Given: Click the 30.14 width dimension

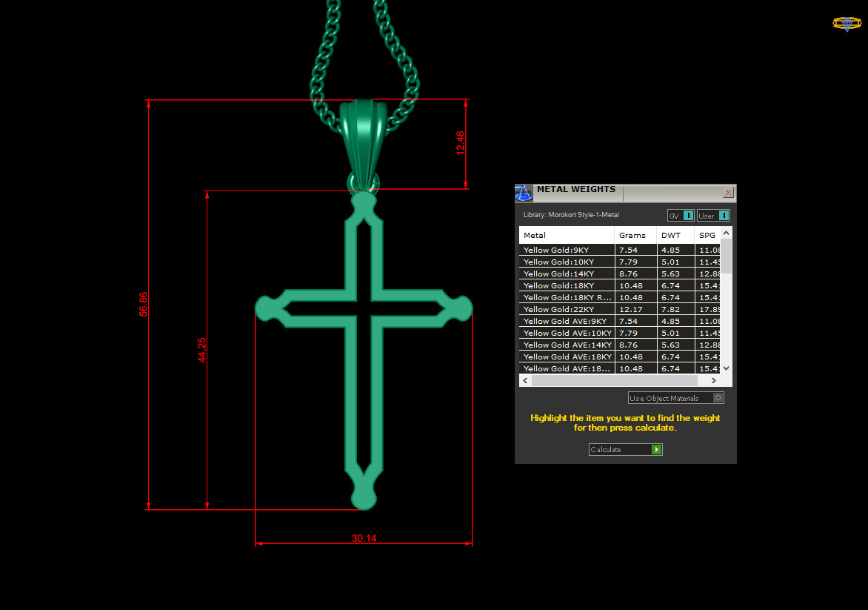Looking at the screenshot, I should click(x=364, y=538).
